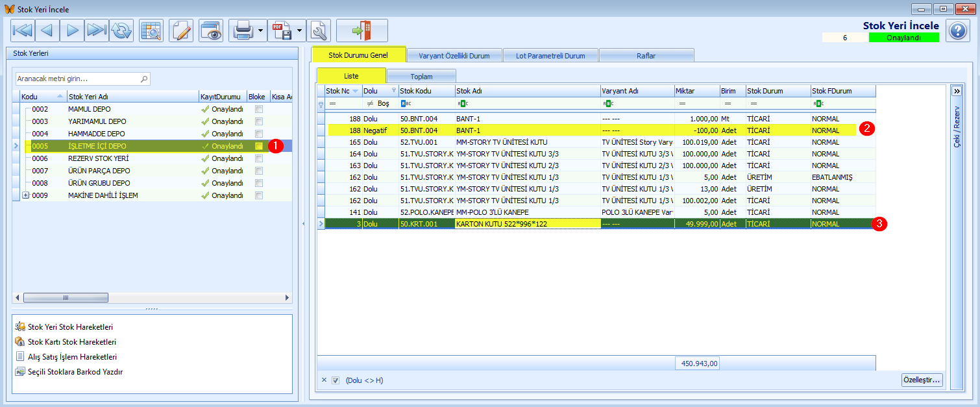980x407 pixels.
Task: Click the Özelleştir button
Action: click(x=922, y=380)
